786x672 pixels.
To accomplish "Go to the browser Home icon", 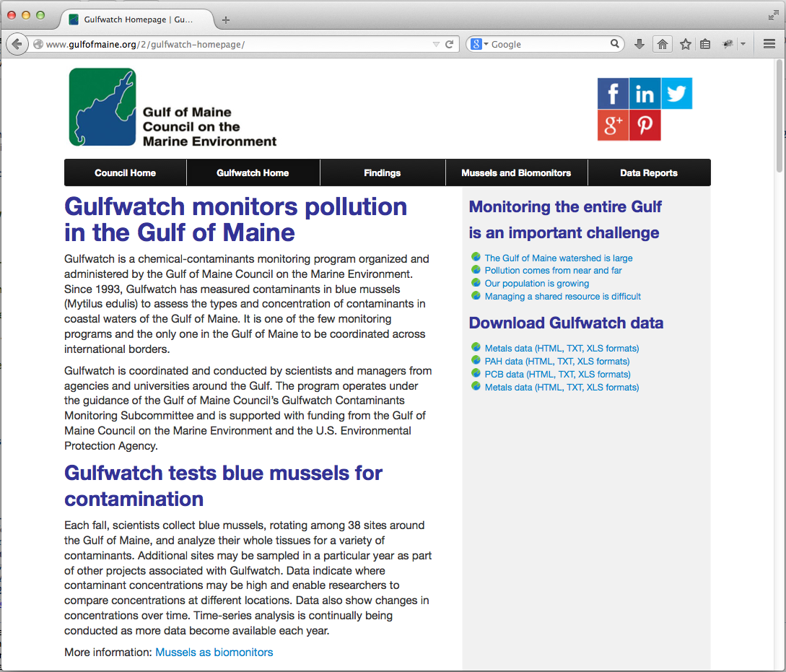I will click(x=662, y=44).
